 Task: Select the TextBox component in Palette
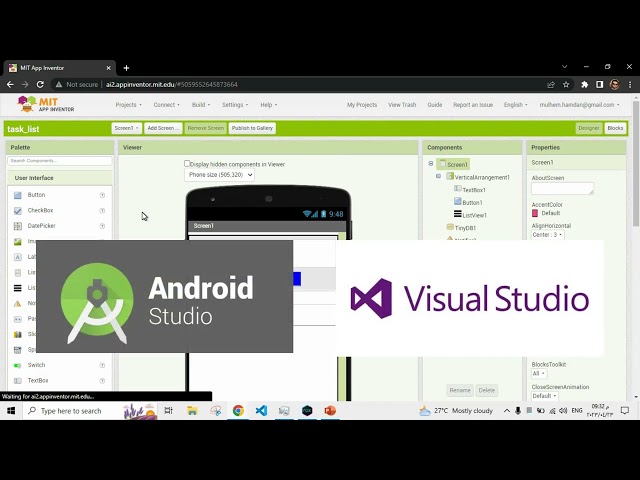(x=38, y=380)
